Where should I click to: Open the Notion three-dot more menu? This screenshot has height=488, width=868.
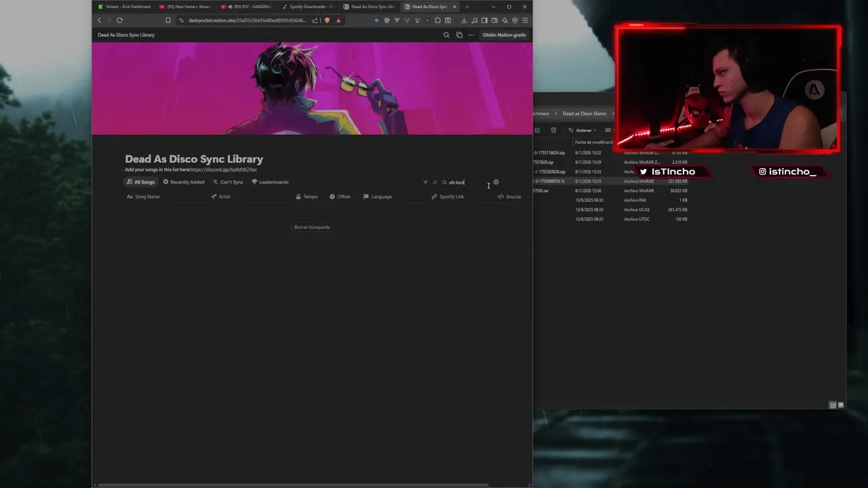click(471, 35)
